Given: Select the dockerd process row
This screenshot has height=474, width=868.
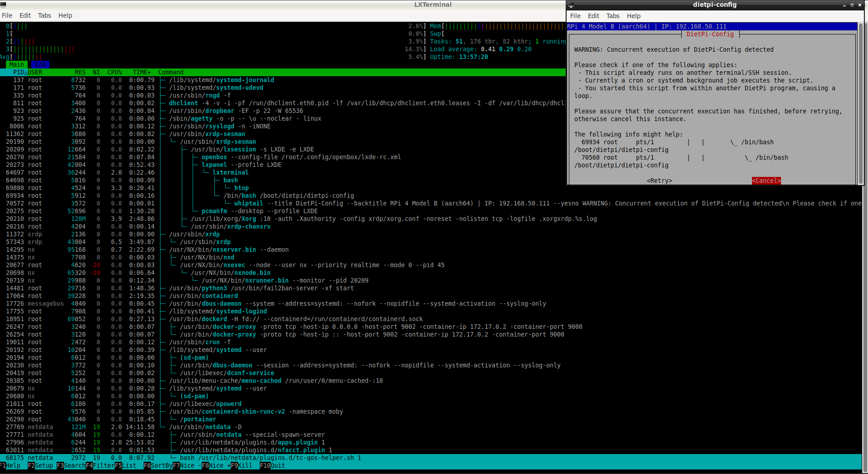Looking at the screenshot, I should tap(431, 319).
